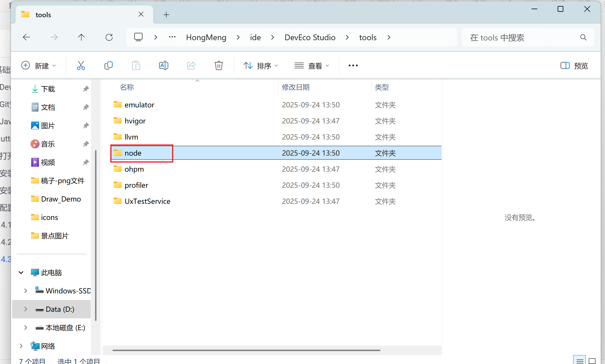Go up one folder level arrow

[x=81, y=37]
